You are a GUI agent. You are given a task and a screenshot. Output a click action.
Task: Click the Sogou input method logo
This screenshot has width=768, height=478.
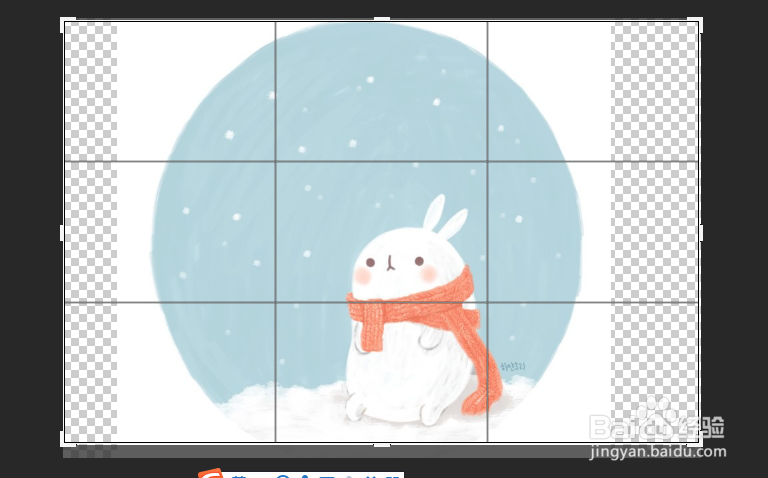pyautogui.click(x=210, y=474)
